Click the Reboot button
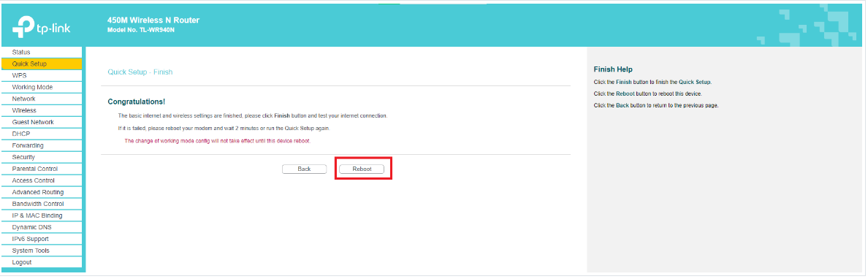Viewport: 868px width, 279px height. tap(362, 169)
